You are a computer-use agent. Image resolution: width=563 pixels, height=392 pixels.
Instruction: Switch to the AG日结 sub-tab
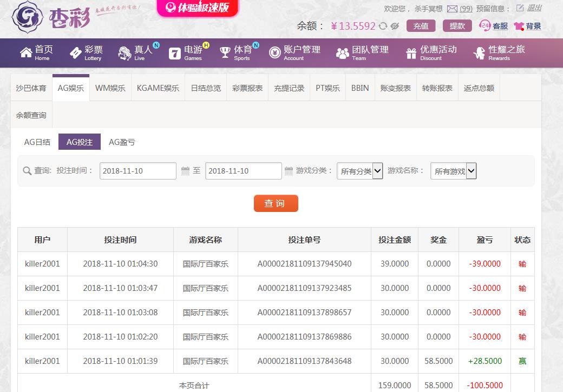tap(37, 142)
